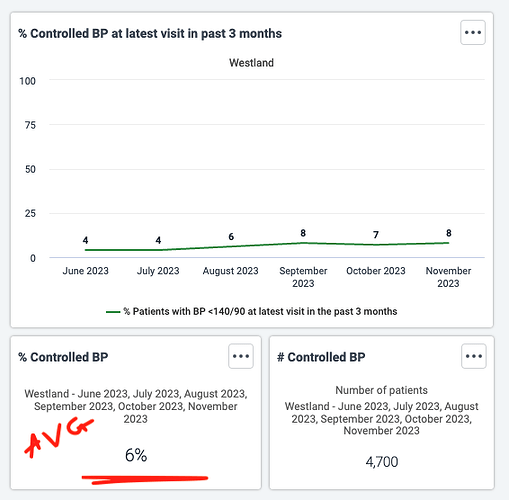The width and height of the screenshot is (509, 500).
Task: Open three-dot menu on # Controlled BP card
Action: coord(474,356)
